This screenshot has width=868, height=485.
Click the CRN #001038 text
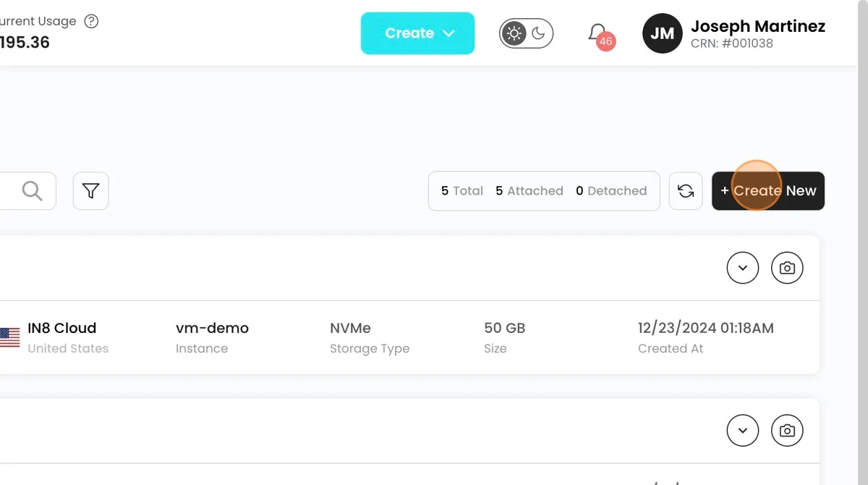coord(732,43)
